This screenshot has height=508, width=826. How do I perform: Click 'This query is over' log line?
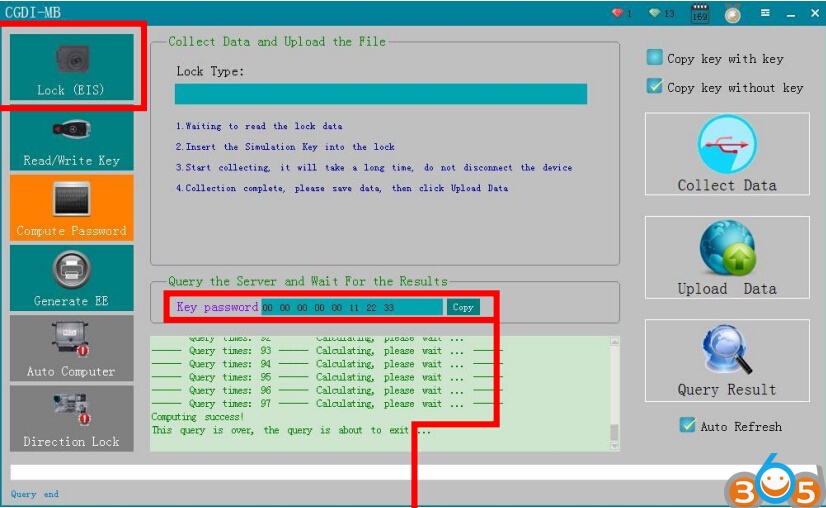pyautogui.click(x=291, y=430)
